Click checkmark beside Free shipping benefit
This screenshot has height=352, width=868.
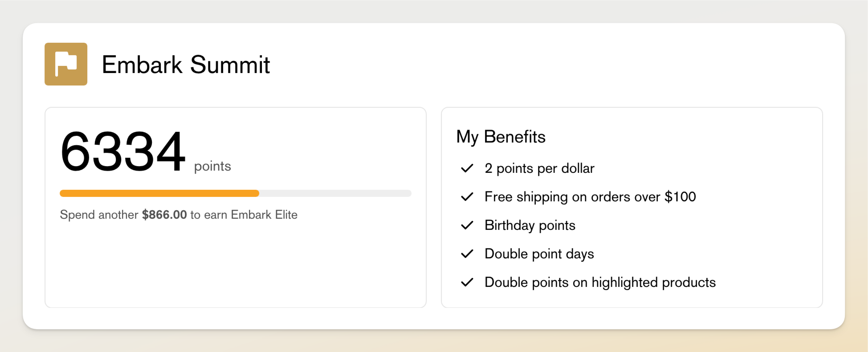click(x=467, y=197)
